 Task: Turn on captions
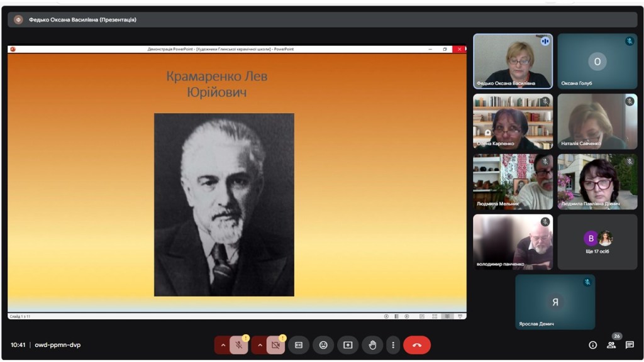click(x=299, y=345)
